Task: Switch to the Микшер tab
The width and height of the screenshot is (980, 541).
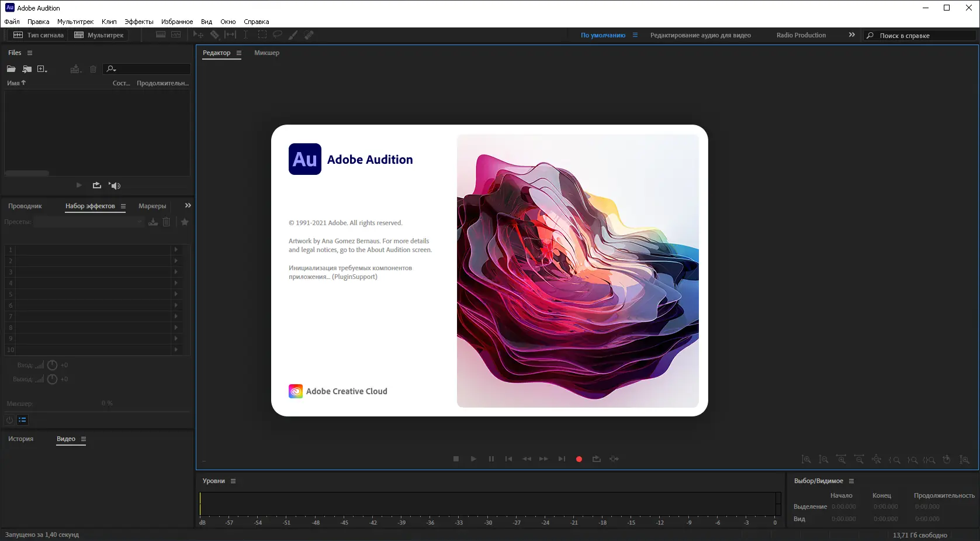Action: tap(266, 53)
